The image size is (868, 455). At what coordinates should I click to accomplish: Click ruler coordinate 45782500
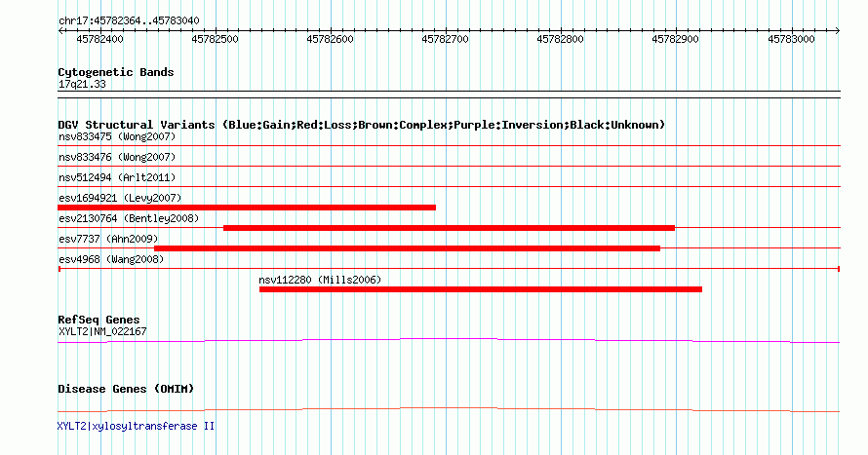point(215,39)
